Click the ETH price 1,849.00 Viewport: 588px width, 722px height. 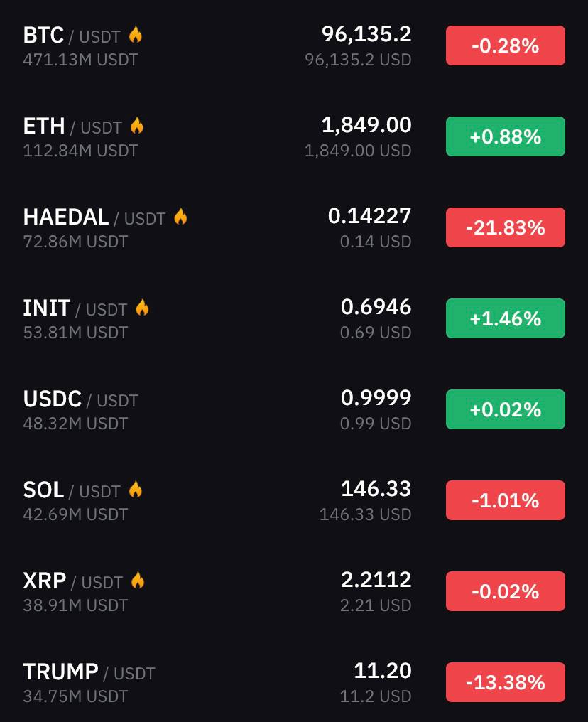click(x=366, y=125)
